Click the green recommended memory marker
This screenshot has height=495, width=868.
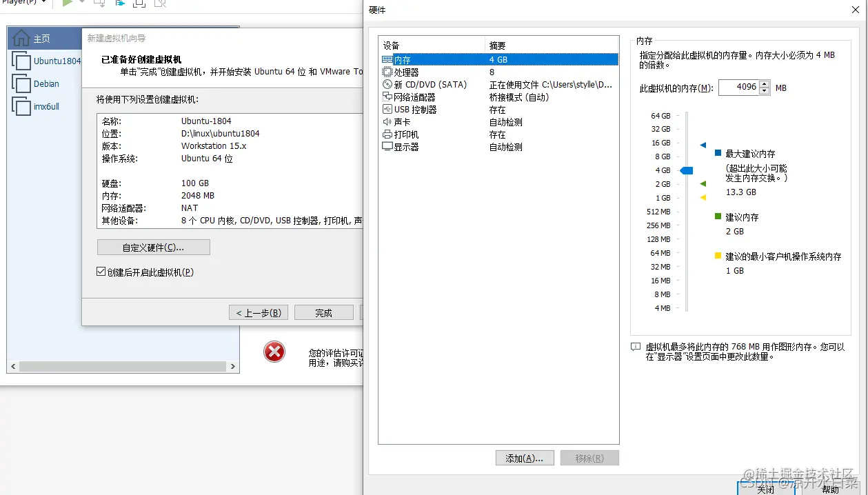pyautogui.click(x=703, y=184)
